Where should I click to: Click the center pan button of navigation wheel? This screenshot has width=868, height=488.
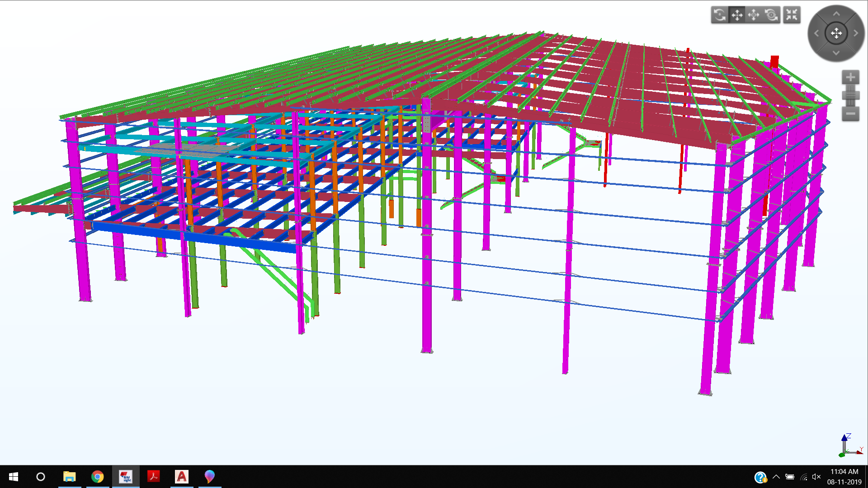pos(836,33)
